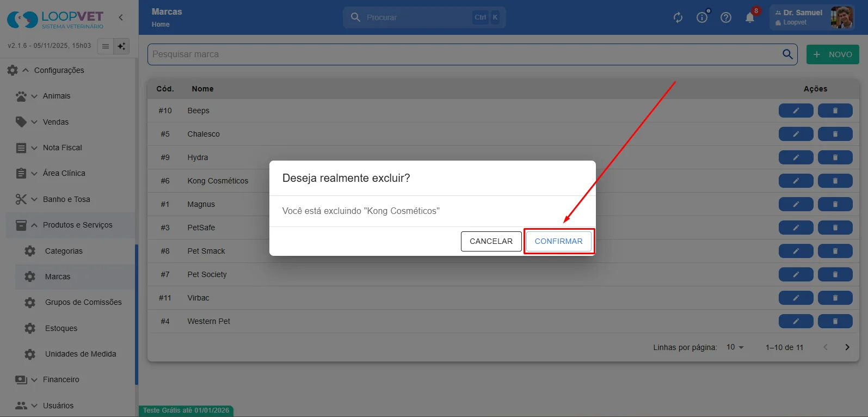The image size is (868, 417).
Task: Cancel deletion with the CANCELAR button
Action: [x=491, y=241]
